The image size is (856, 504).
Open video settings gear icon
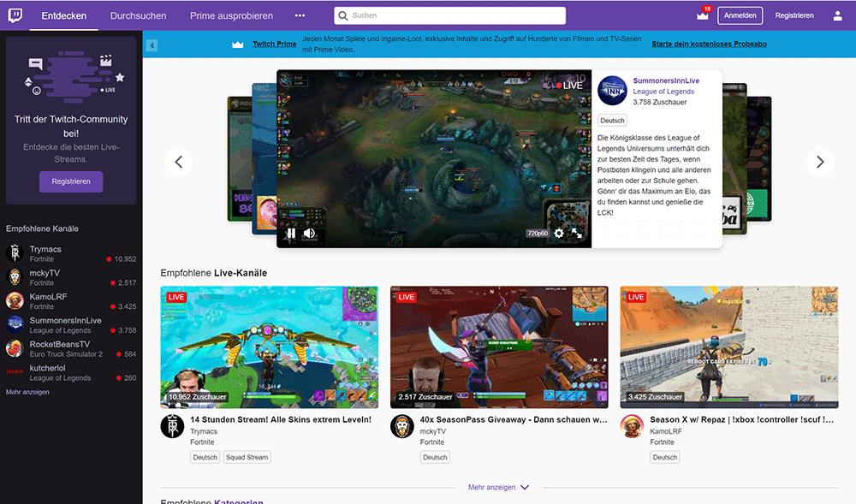(x=559, y=233)
